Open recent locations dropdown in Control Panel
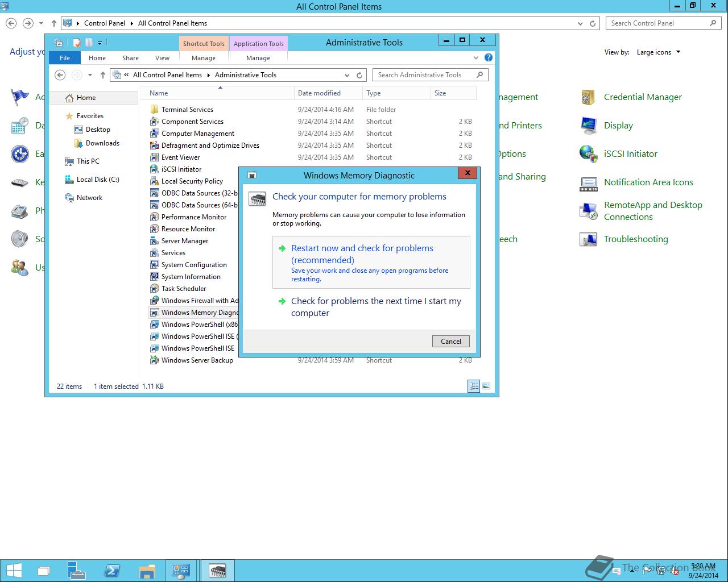This screenshot has width=728, height=582. pos(41,23)
